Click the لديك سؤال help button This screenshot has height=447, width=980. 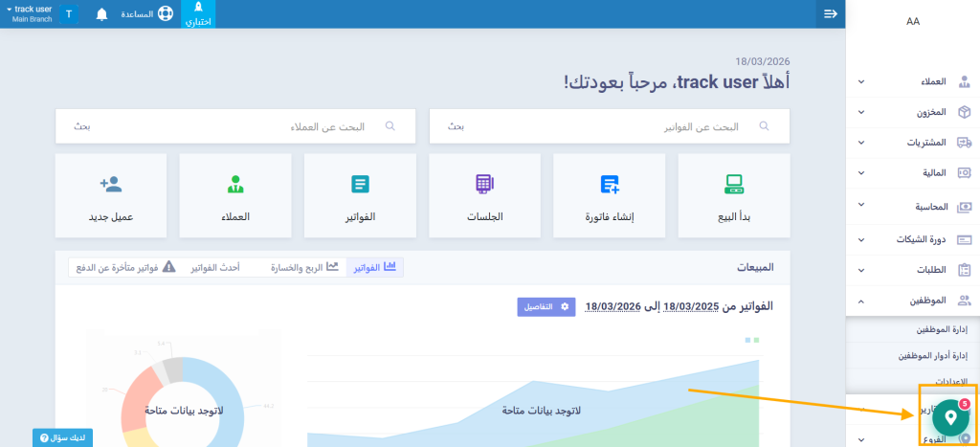(x=63, y=437)
